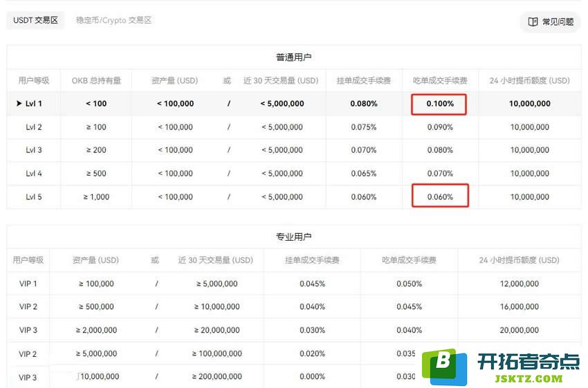Click the OKB 总持有量 column header
Image resolution: width=588 pixels, height=388 pixels.
coord(96,81)
